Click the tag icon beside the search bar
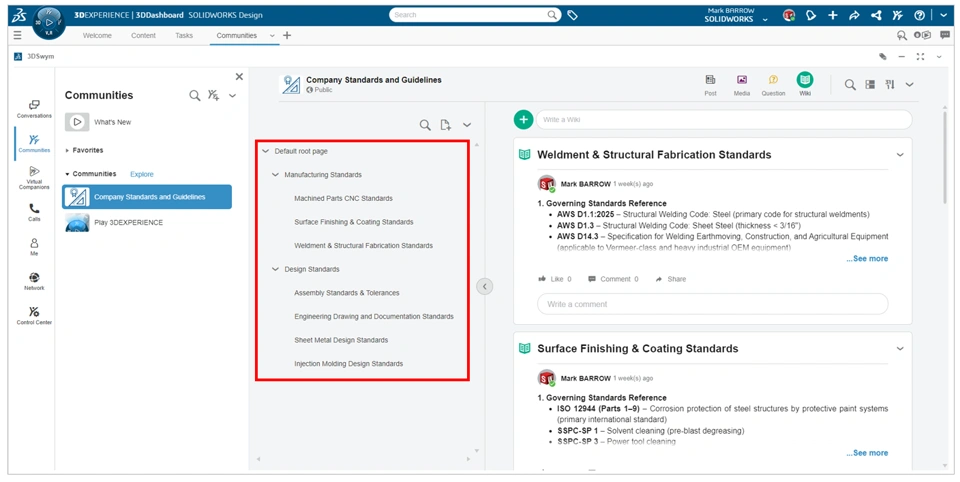Screen dimensions: 960x482 (572, 15)
